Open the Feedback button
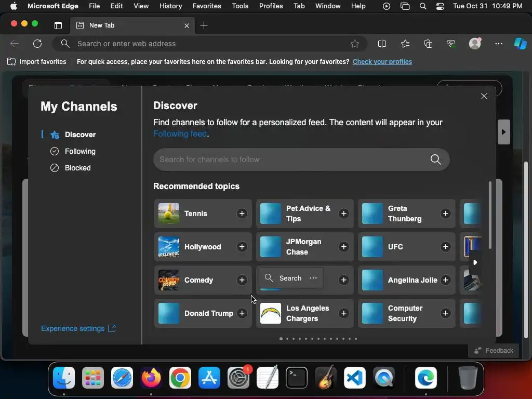The width and height of the screenshot is (532, 399). (x=494, y=351)
